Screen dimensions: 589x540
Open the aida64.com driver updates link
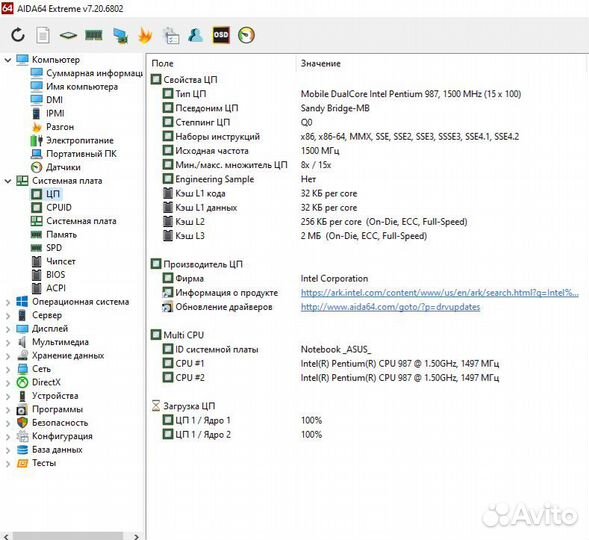point(390,307)
